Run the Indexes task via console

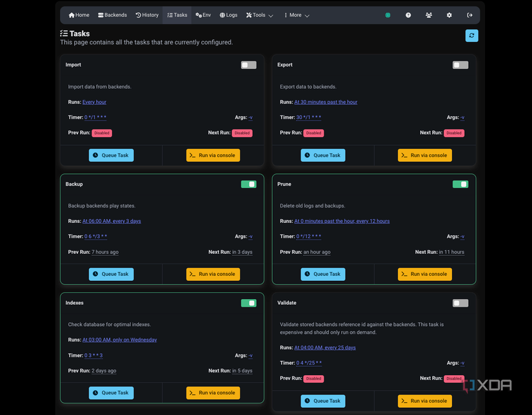213,392
